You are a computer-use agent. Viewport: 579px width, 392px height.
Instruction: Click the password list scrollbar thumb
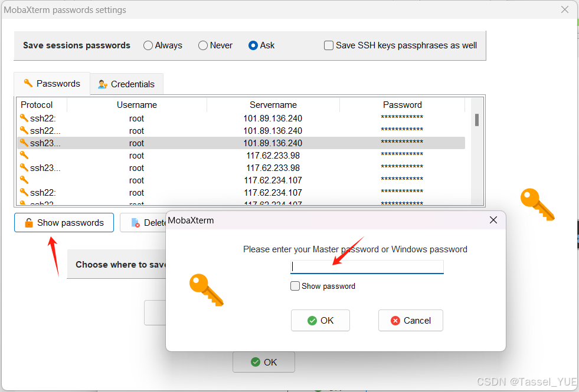[477, 120]
